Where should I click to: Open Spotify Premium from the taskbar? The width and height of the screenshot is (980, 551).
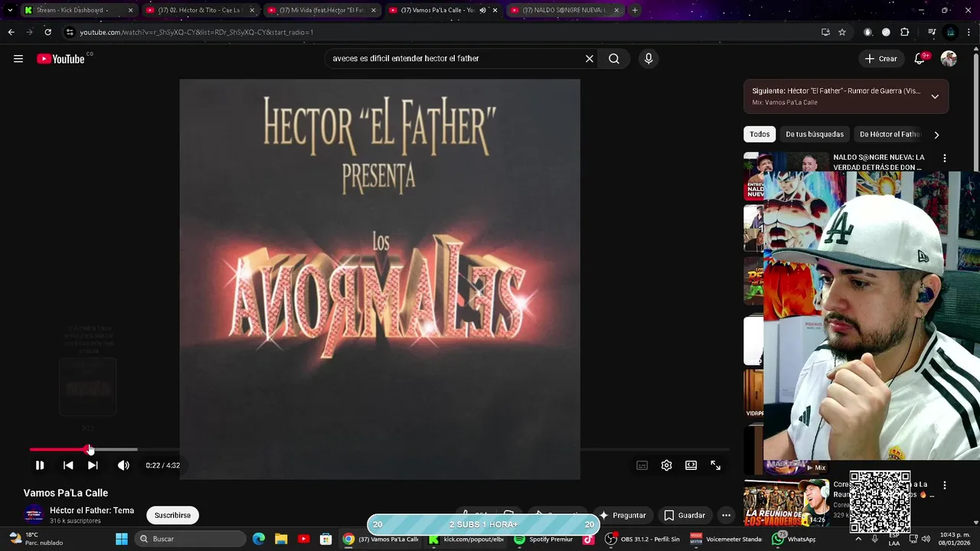[544, 539]
